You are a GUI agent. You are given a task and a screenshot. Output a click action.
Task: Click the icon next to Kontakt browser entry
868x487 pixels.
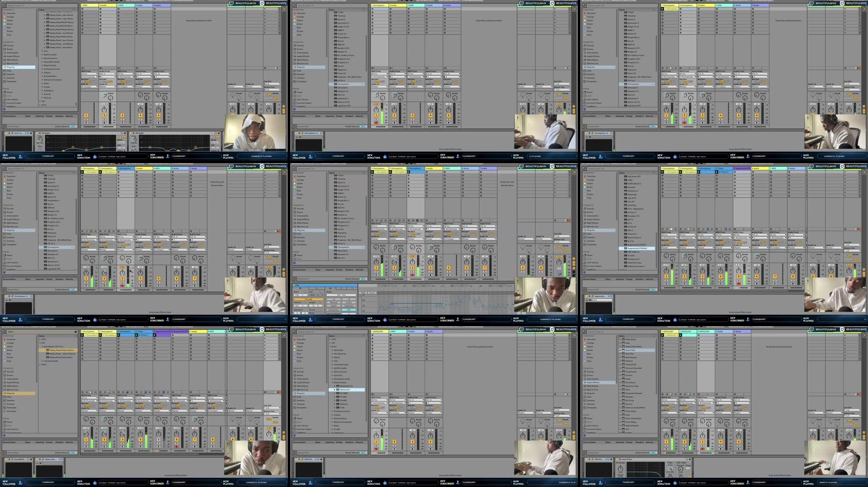[x=625, y=187]
